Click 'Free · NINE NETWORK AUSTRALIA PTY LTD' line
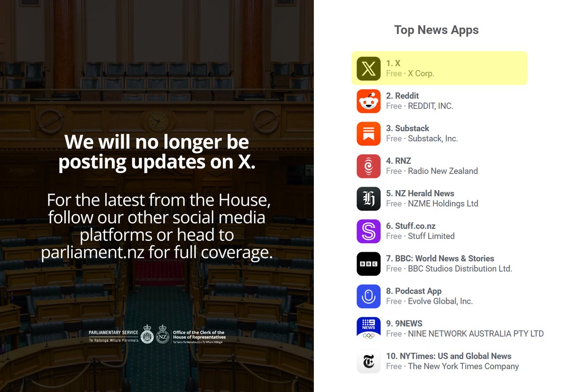The height and width of the screenshot is (392, 569). click(x=465, y=334)
